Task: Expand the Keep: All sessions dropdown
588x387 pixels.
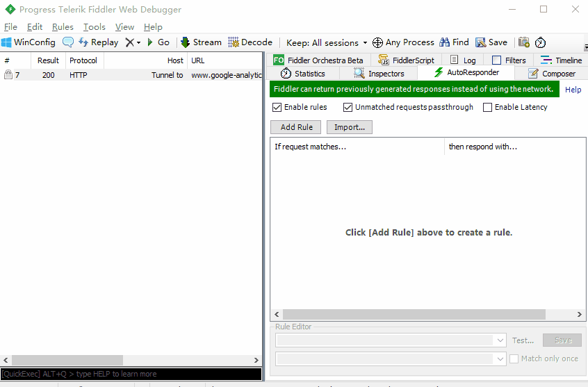Action: 327,43
